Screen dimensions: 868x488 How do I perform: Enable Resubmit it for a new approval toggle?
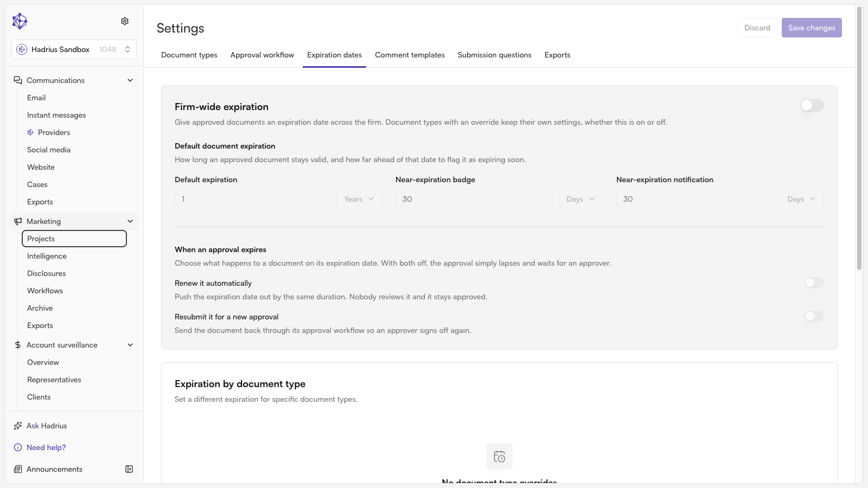(x=814, y=316)
